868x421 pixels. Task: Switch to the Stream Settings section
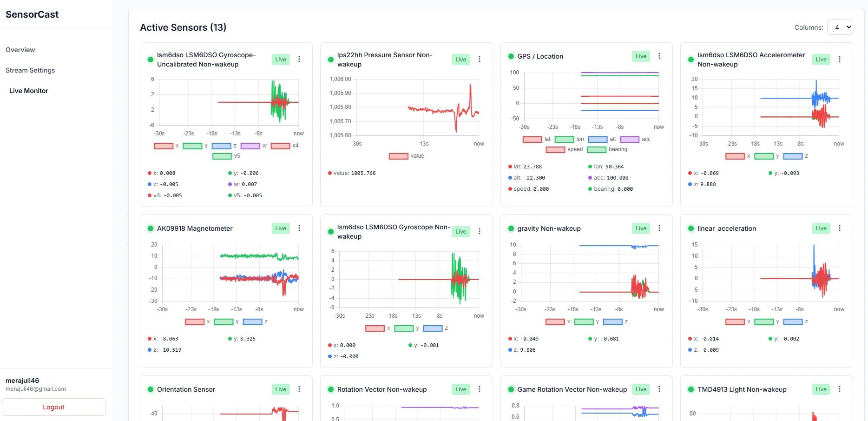click(x=30, y=70)
